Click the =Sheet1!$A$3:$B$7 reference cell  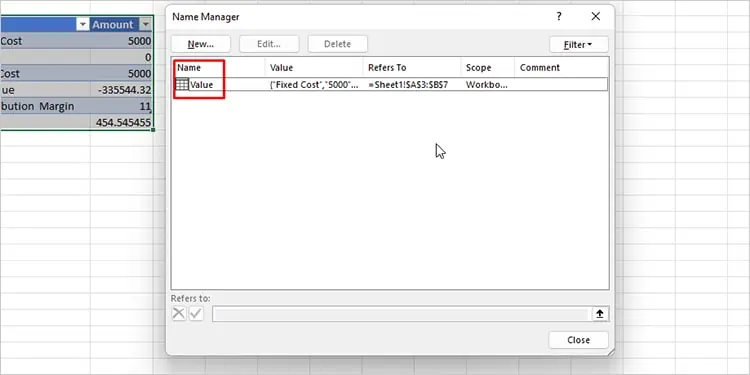pyautogui.click(x=408, y=85)
